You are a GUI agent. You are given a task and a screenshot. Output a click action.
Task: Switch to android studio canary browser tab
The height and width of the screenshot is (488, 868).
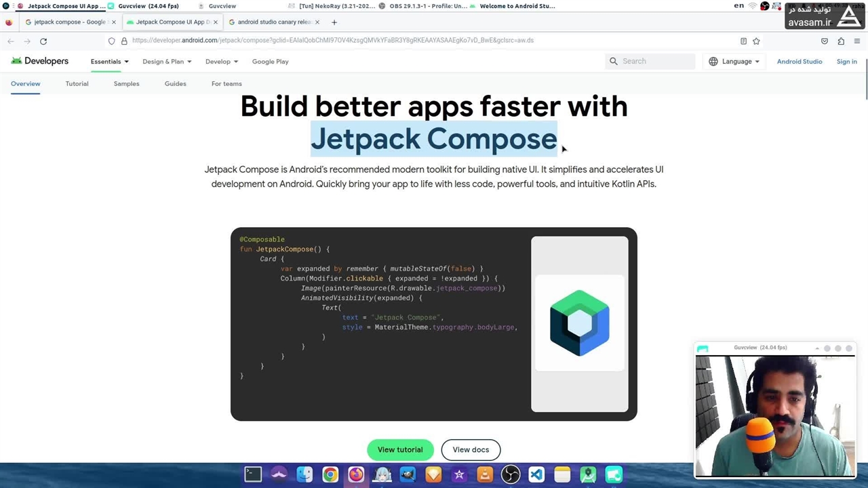(x=273, y=22)
